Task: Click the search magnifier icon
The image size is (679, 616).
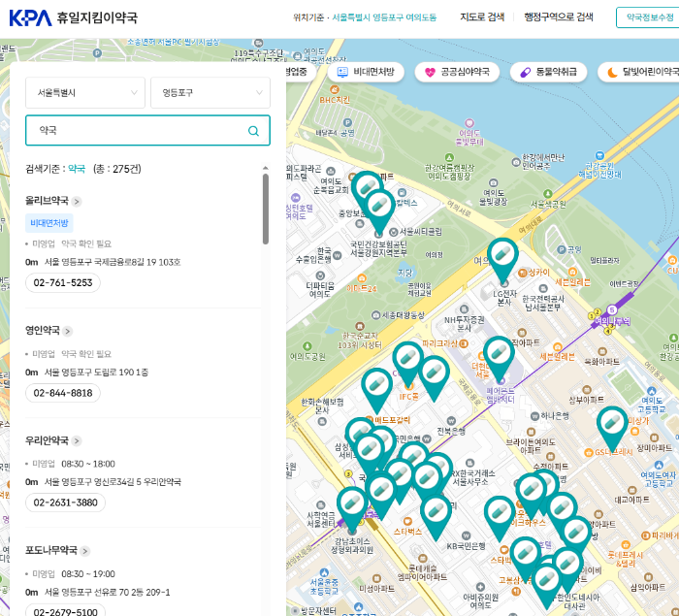Action: (253, 131)
